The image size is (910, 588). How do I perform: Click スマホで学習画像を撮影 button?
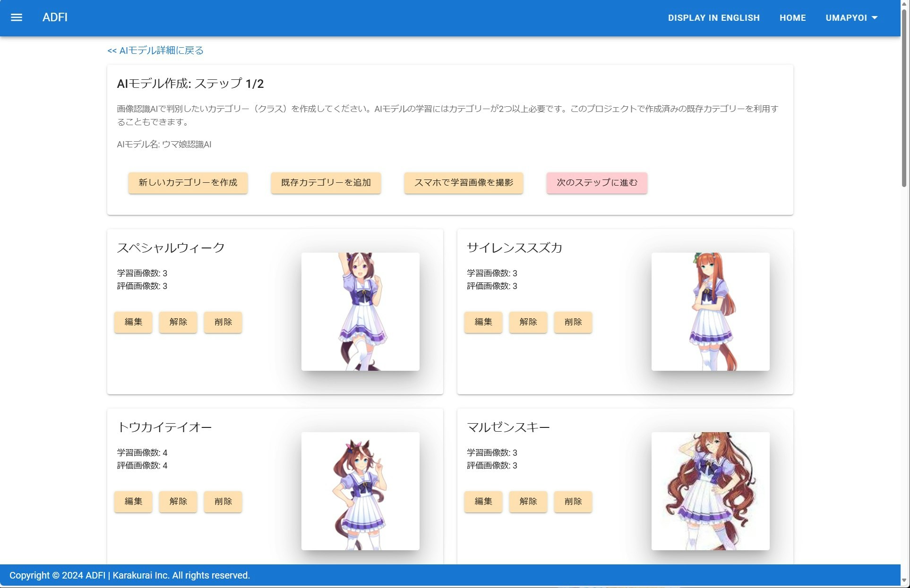[463, 183]
